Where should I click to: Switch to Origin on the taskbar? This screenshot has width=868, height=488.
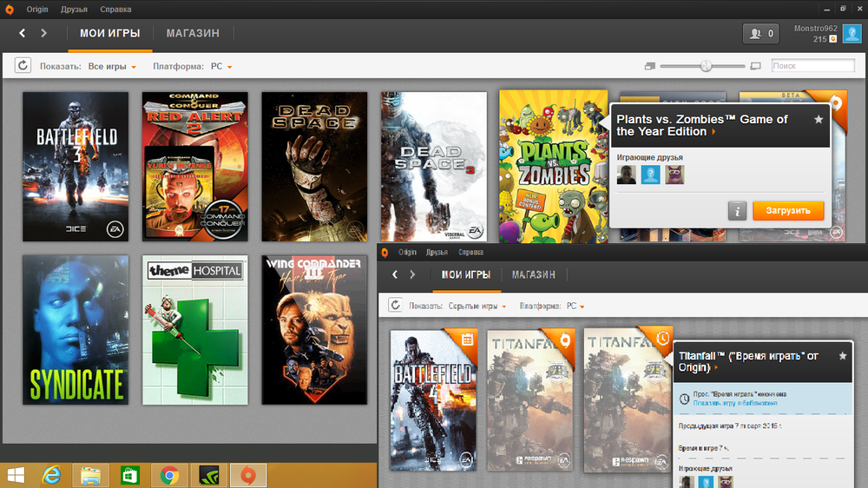pos(248,475)
